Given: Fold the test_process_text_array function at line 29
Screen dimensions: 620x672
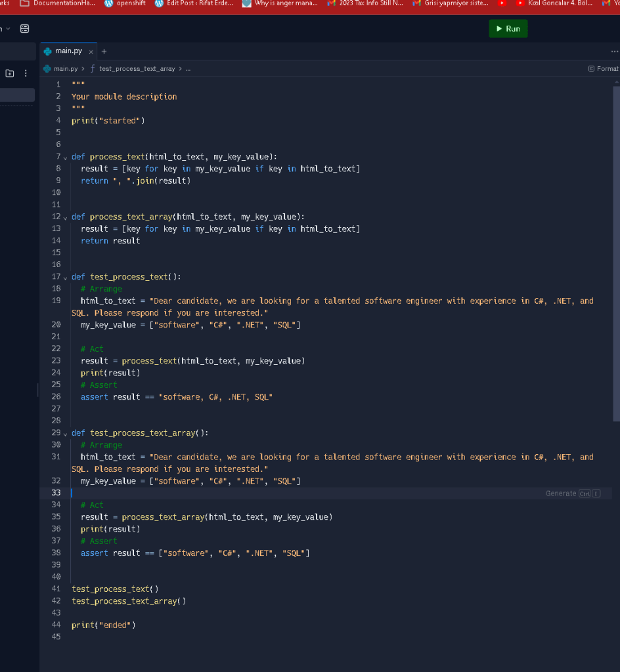Looking at the screenshot, I should click(x=65, y=434).
